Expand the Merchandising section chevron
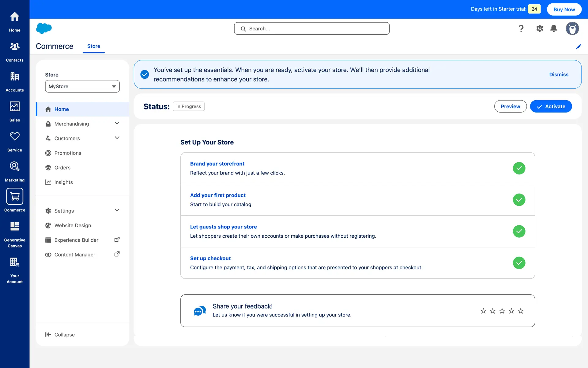Image resolution: width=588 pixels, height=368 pixels. [117, 123]
